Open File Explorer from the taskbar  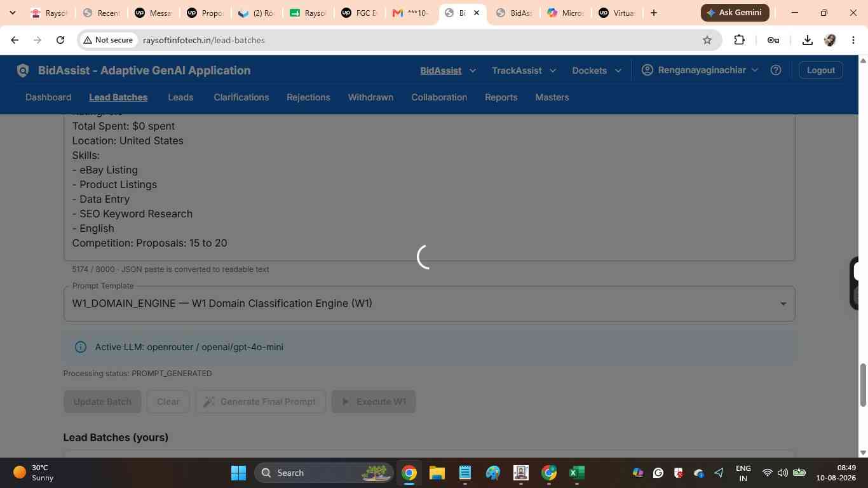pos(437,473)
